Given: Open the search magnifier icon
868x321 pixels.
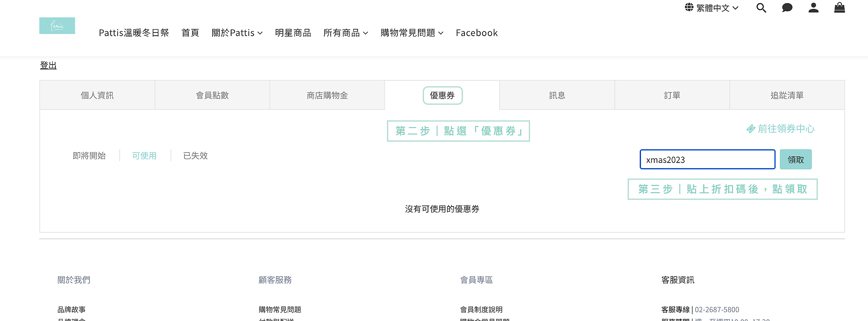Looking at the screenshot, I should [x=761, y=8].
